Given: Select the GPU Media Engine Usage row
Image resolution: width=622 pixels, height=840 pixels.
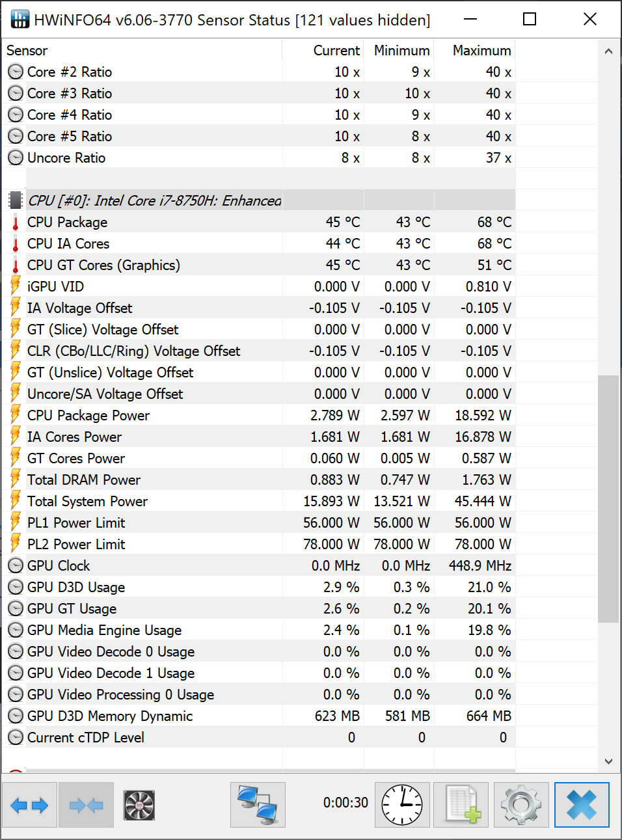Looking at the screenshot, I should (x=259, y=630).
